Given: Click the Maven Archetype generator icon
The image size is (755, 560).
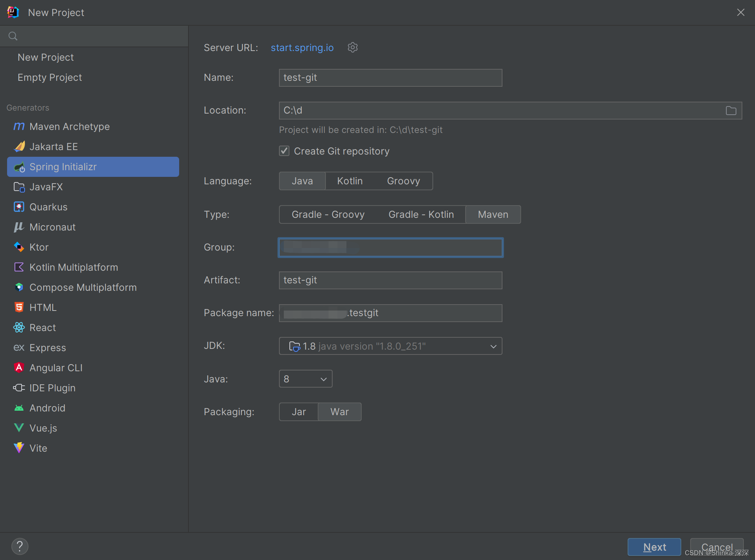Looking at the screenshot, I should click(19, 127).
